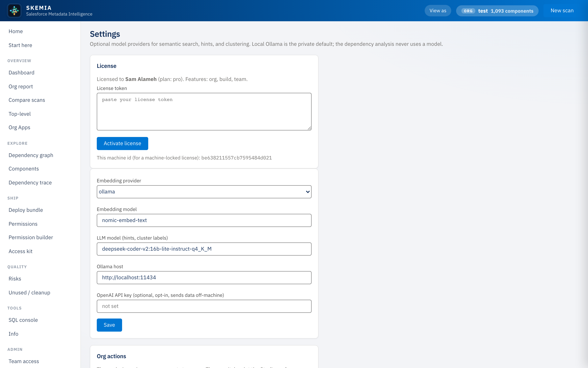Click the 'Salesforce Metadata Intelligence' subtitle

pos(59,14)
